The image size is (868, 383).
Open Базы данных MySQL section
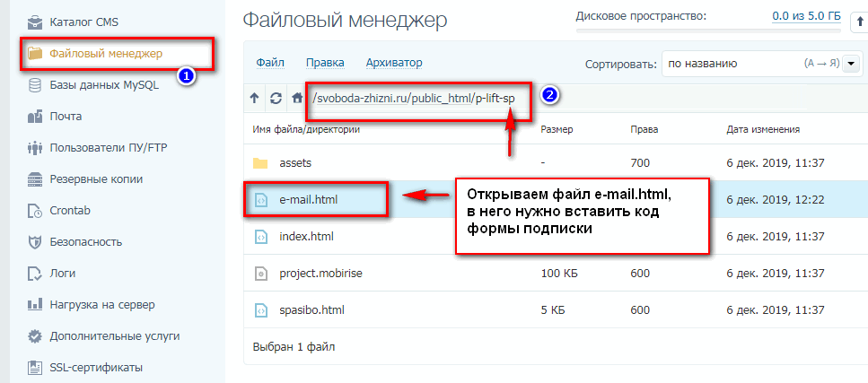pos(104,85)
